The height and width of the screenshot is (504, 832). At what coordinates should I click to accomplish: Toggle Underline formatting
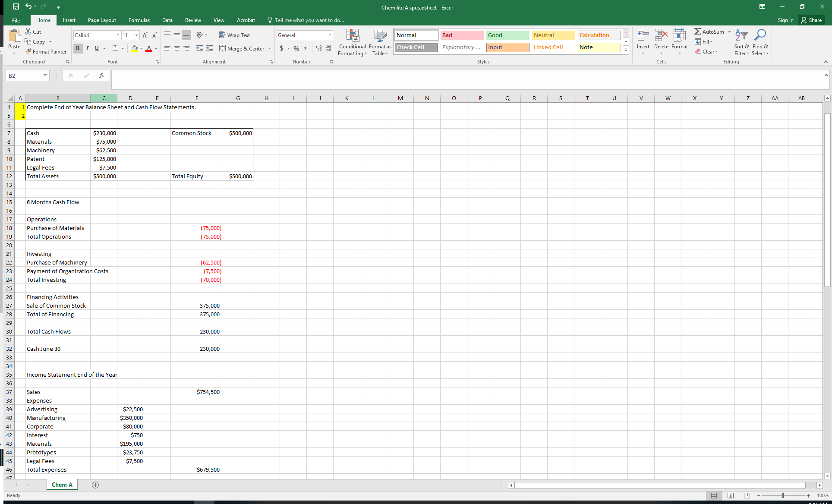97,48
